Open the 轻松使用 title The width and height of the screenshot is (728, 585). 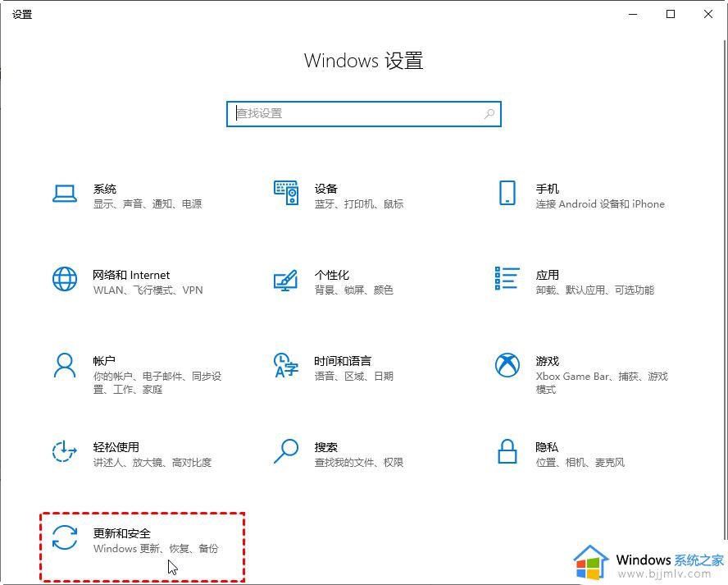click(x=116, y=447)
